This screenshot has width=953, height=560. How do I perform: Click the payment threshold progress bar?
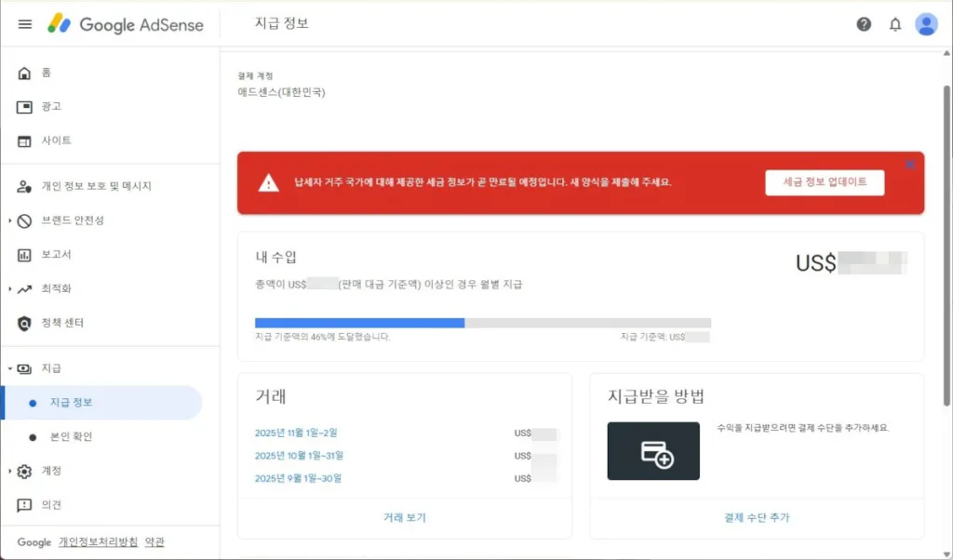click(481, 323)
